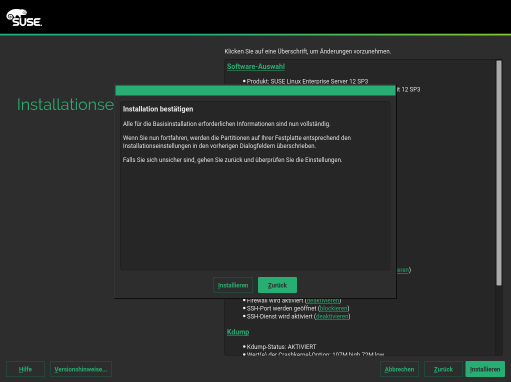This screenshot has width=511, height=382.
Task: Click the blockieren link for SSH-Port
Action: 333,308
